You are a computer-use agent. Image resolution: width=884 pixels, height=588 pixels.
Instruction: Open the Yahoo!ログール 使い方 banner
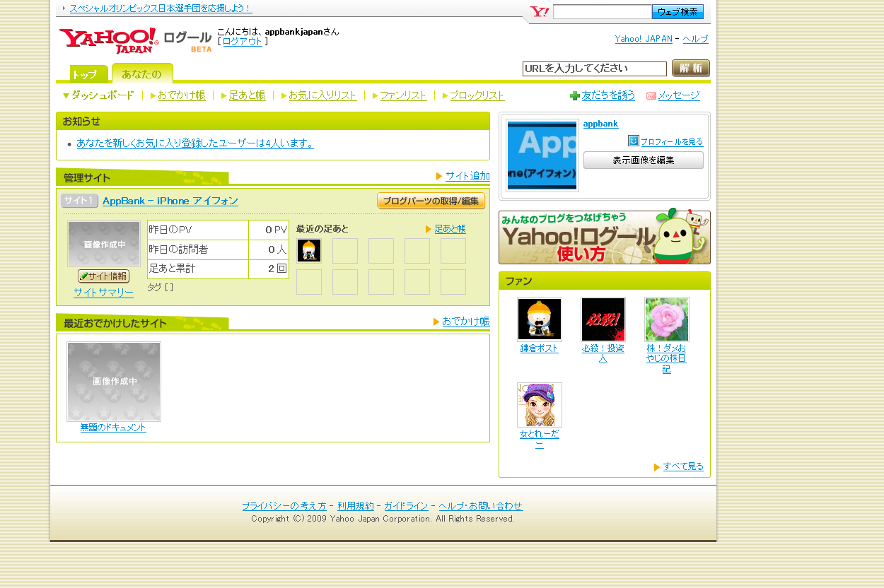click(605, 237)
